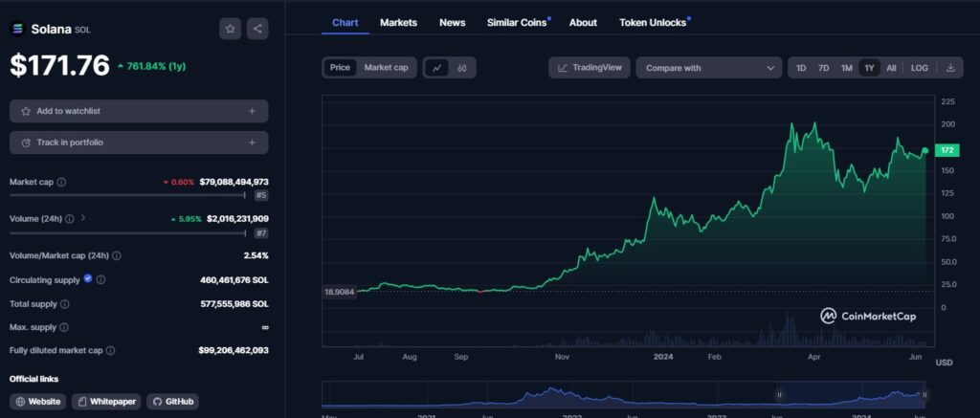
Task: Click the plus on Track in portfolio
Action: pyautogui.click(x=252, y=143)
